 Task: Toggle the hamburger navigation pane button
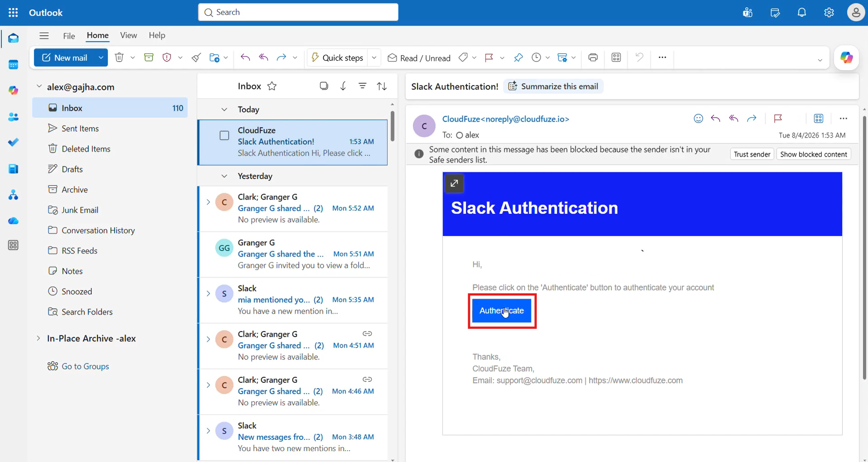click(x=44, y=36)
